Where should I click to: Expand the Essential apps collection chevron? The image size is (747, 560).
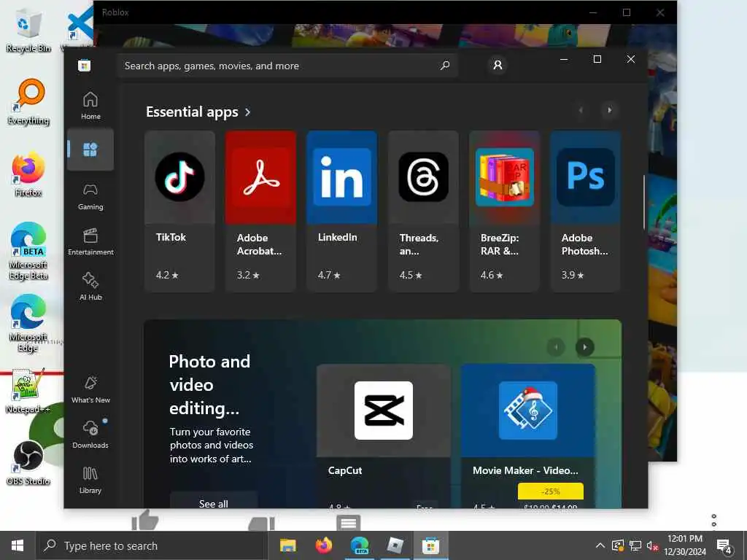(x=248, y=112)
